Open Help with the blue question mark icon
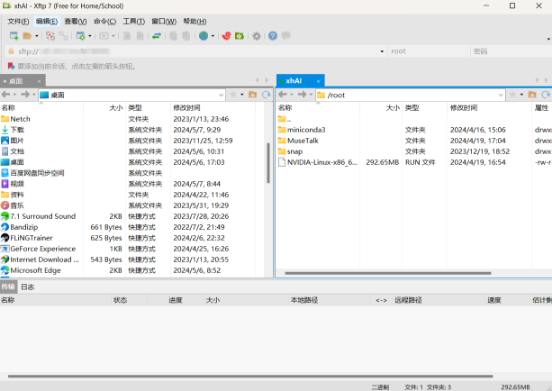Image resolution: width=552 pixels, height=391 pixels. (x=272, y=36)
